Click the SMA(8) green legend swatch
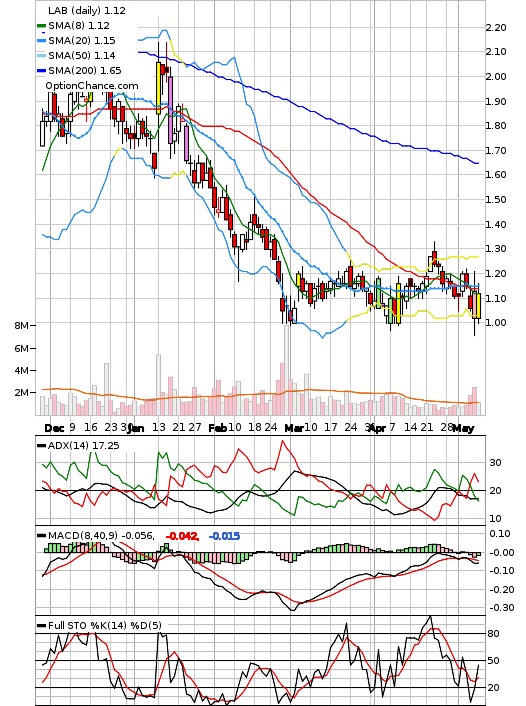 [41, 26]
